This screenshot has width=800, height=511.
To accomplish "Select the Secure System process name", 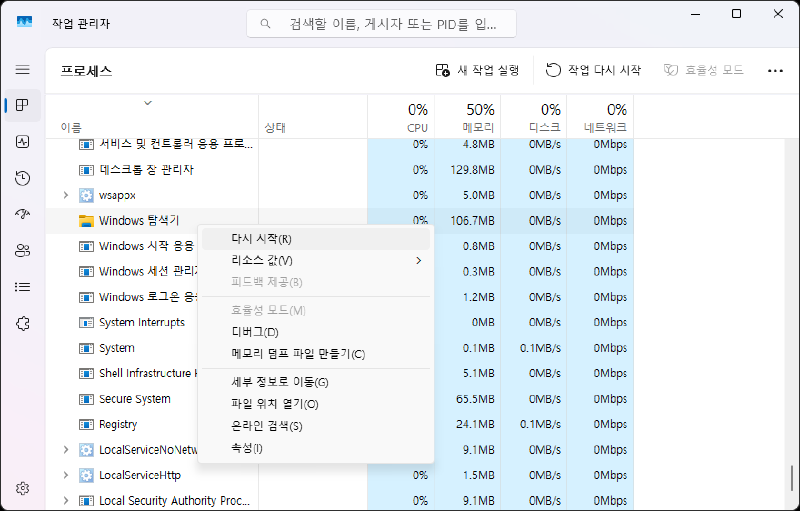I will [135, 399].
